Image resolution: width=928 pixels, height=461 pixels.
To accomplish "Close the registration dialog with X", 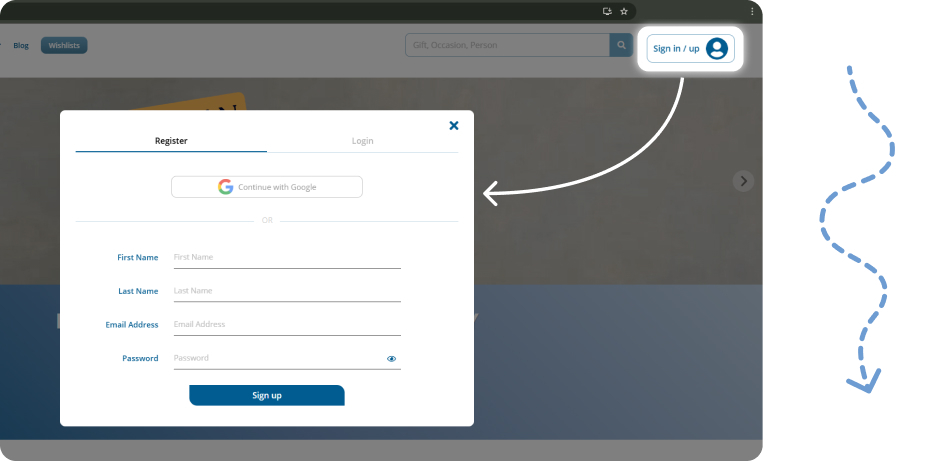I will click(x=454, y=126).
